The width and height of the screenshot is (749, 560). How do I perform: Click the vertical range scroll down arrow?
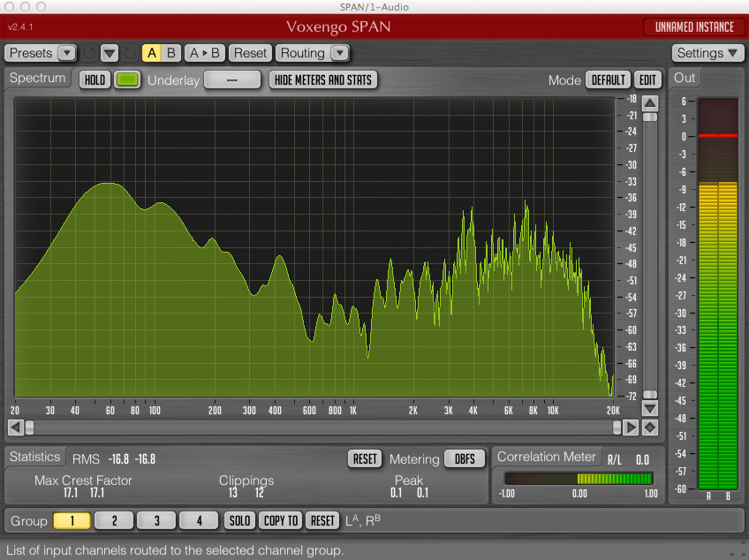point(650,409)
